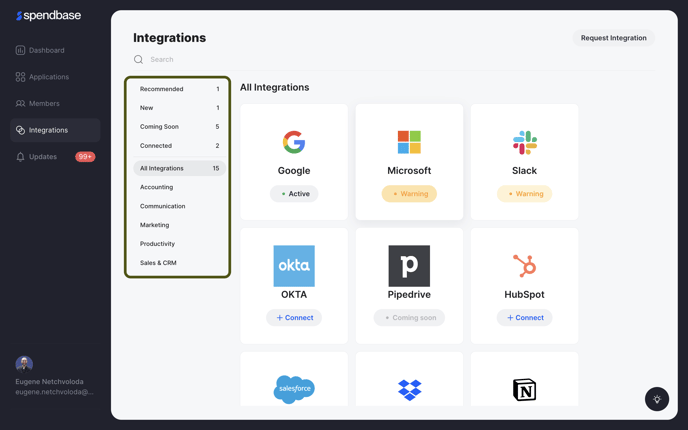Image resolution: width=688 pixels, height=430 pixels.
Task: Click the Google card title
Action: 294,170
